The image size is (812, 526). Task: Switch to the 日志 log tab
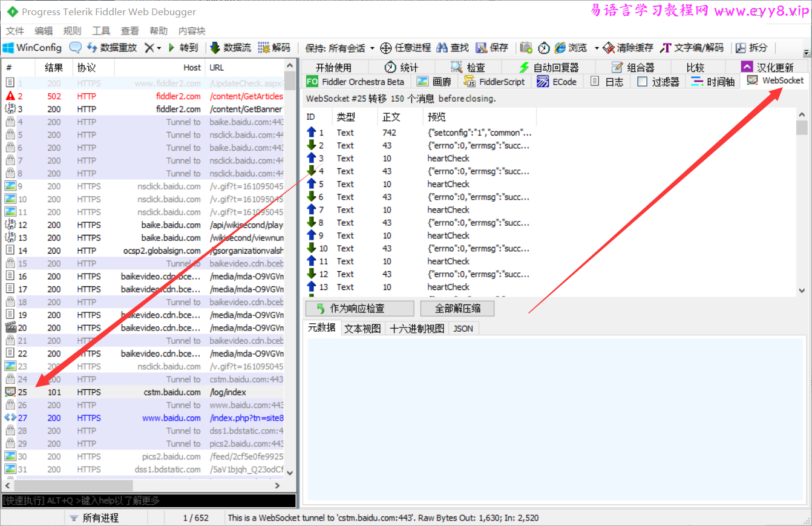click(607, 82)
